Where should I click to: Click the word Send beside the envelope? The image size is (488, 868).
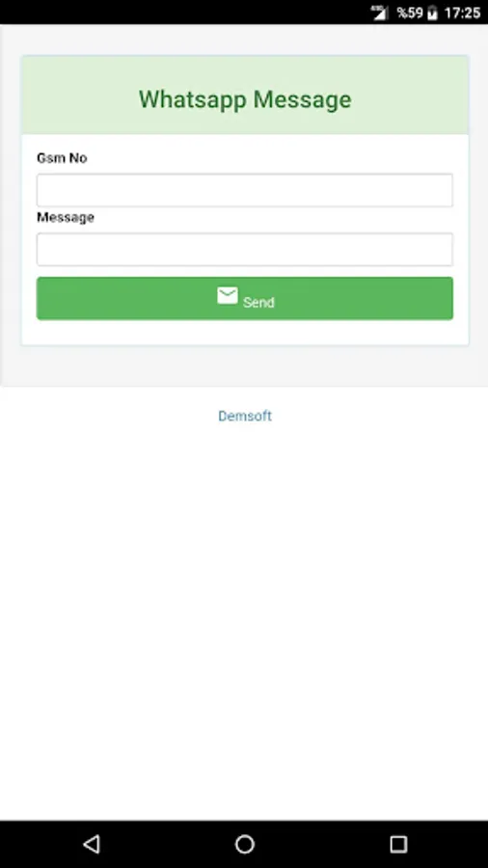click(258, 302)
